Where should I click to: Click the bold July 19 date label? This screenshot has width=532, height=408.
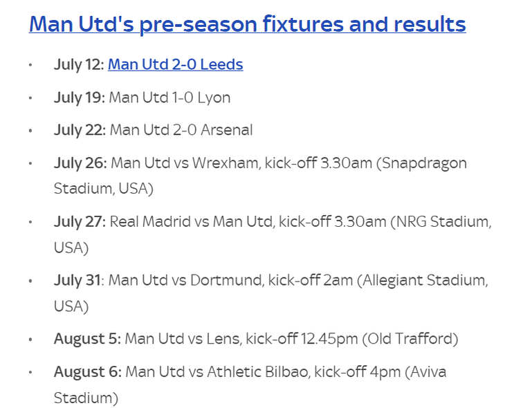(x=79, y=98)
